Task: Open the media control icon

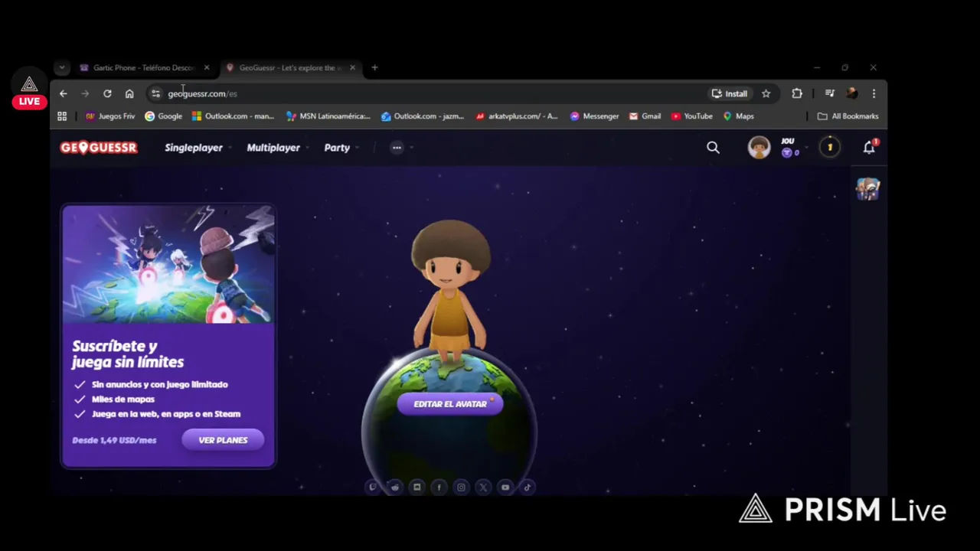Action: coord(829,93)
